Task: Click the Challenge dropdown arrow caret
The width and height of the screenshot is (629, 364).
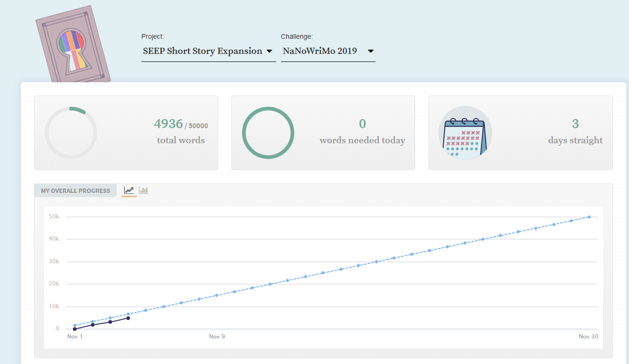Action: [x=370, y=51]
